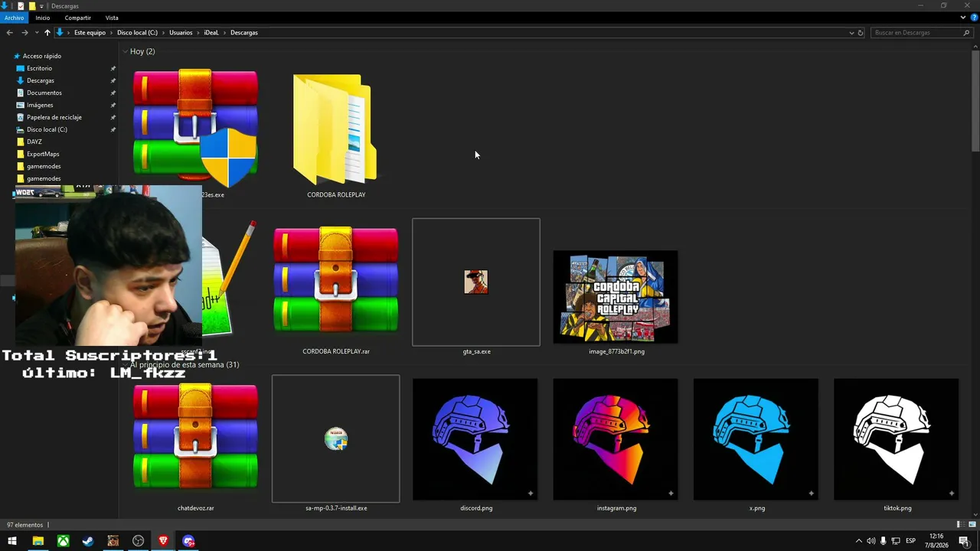Click the new folder quick access icon
This screenshot has height=551, width=980.
pos(31,5)
